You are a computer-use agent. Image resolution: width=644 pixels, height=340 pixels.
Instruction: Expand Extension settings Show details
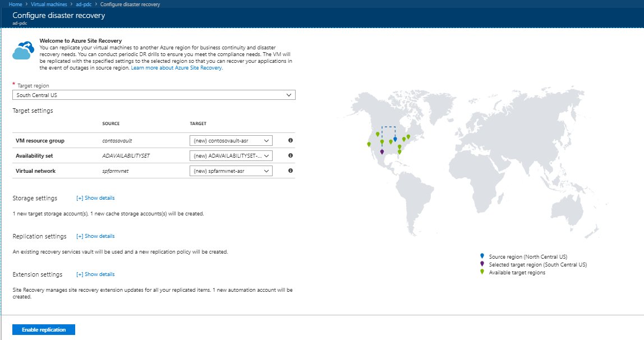pyautogui.click(x=95, y=274)
